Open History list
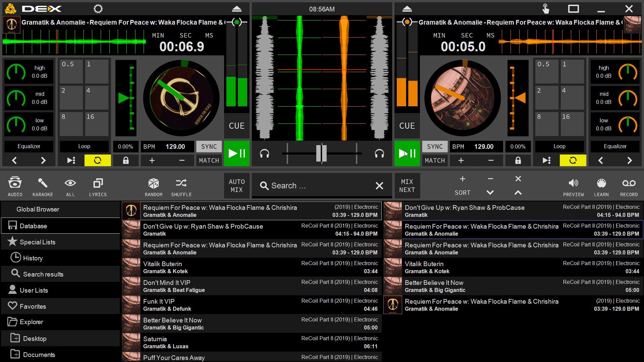The image size is (644, 362). (x=60, y=258)
